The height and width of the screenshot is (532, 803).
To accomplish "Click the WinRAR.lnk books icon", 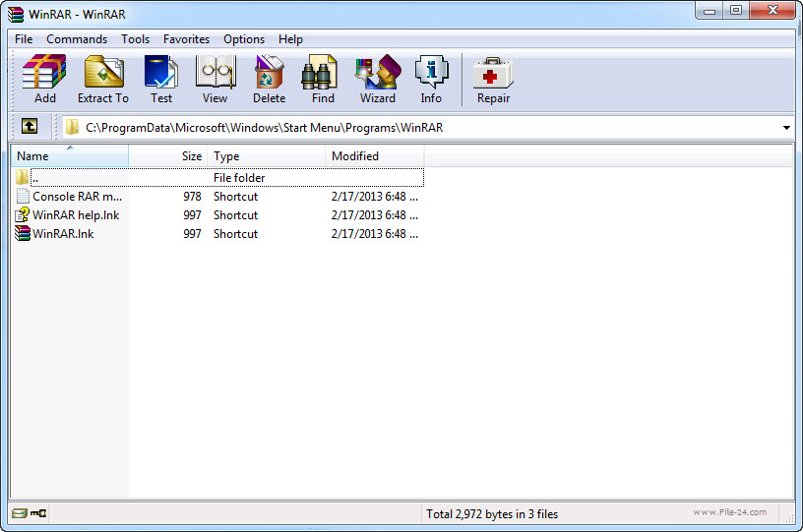I will point(23,233).
